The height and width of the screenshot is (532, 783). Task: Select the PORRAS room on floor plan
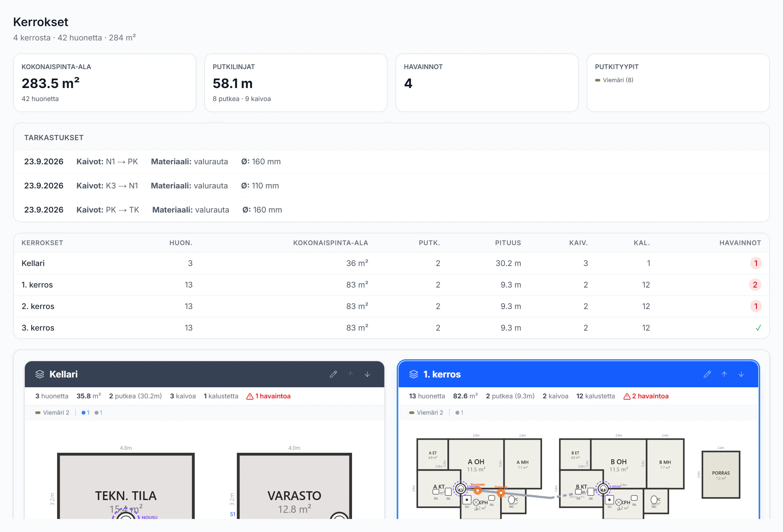721,475
